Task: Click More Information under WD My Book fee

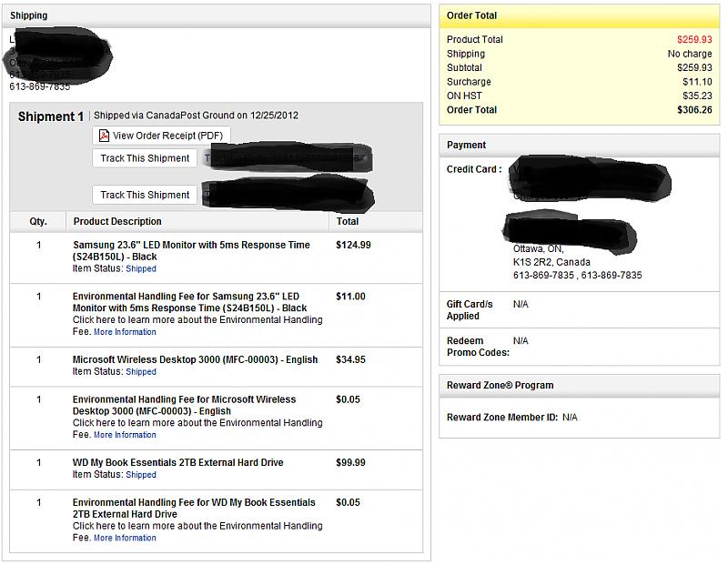Action: click(125, 538)
